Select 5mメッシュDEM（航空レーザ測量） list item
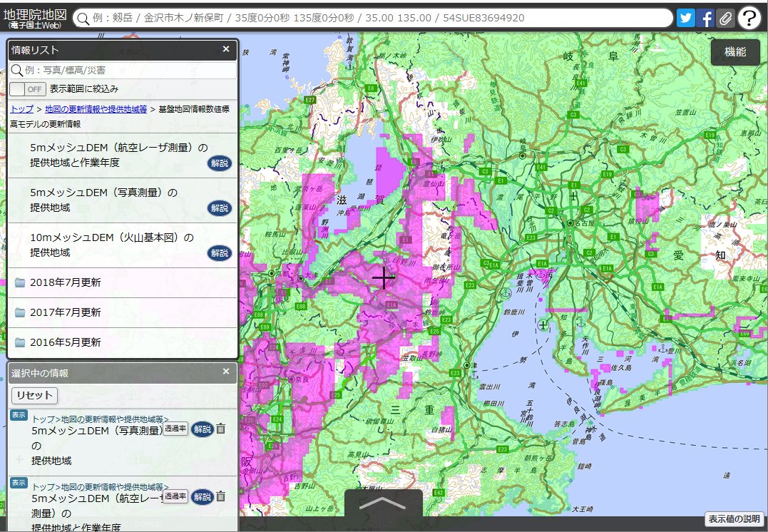 tap(123, 155)
